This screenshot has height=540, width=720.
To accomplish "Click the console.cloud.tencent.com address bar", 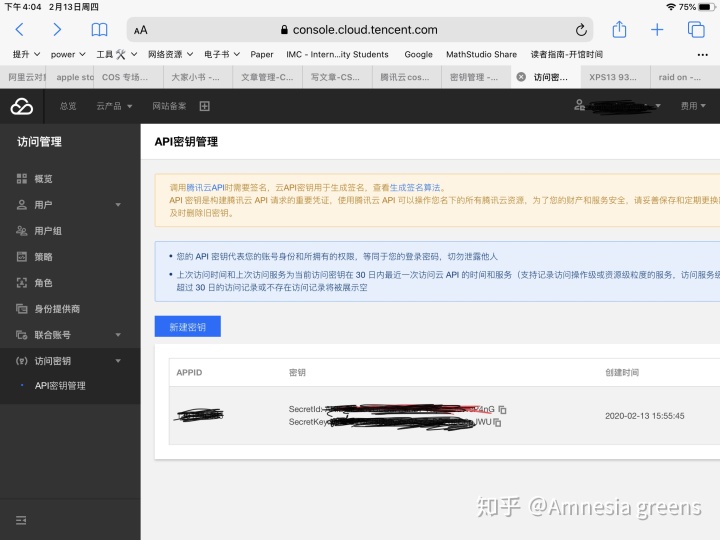I will tap(360, 30).
